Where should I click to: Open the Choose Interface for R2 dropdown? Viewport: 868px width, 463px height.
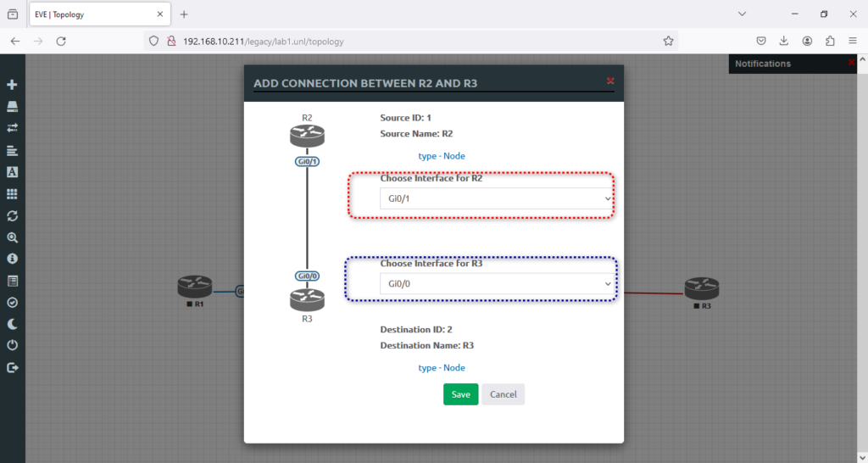(497, 198)
